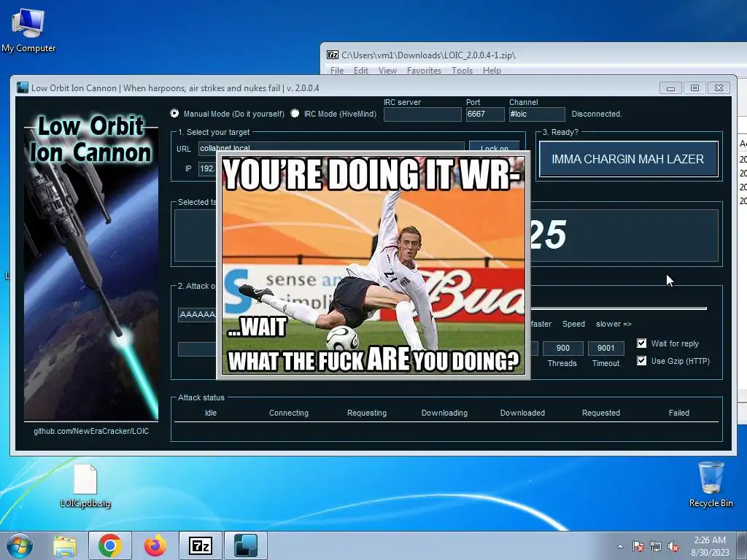Maximize the Low Orbit Ion Cannon window
The image size is (747, 560).
694,88
